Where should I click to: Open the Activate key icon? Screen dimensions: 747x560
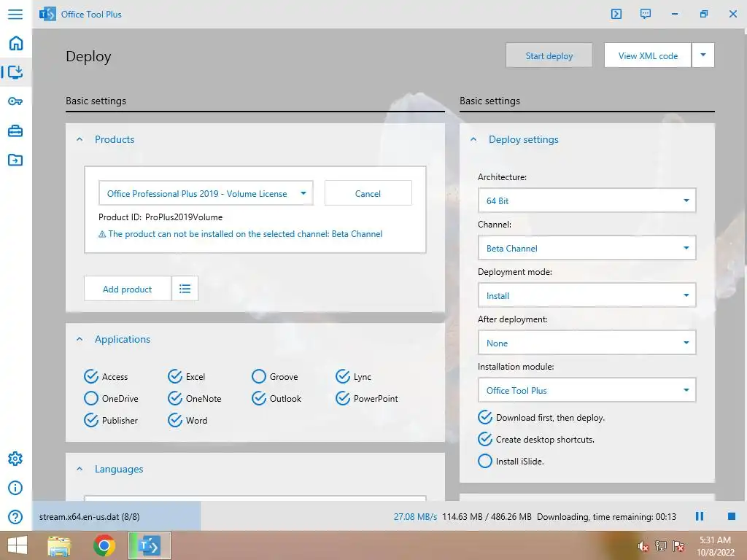[x=15, y=101]
